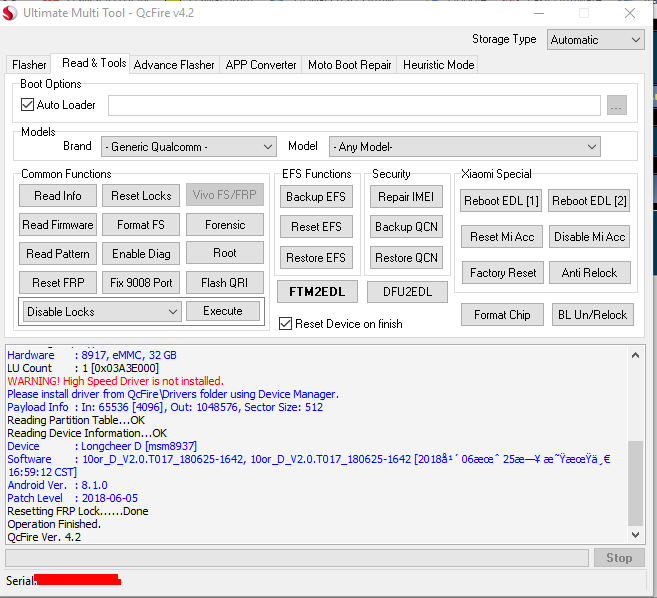The height and width of the screenshot is (598, 657).
Task: Click the Reset Mi Acc button
Action: click(502, 237)
